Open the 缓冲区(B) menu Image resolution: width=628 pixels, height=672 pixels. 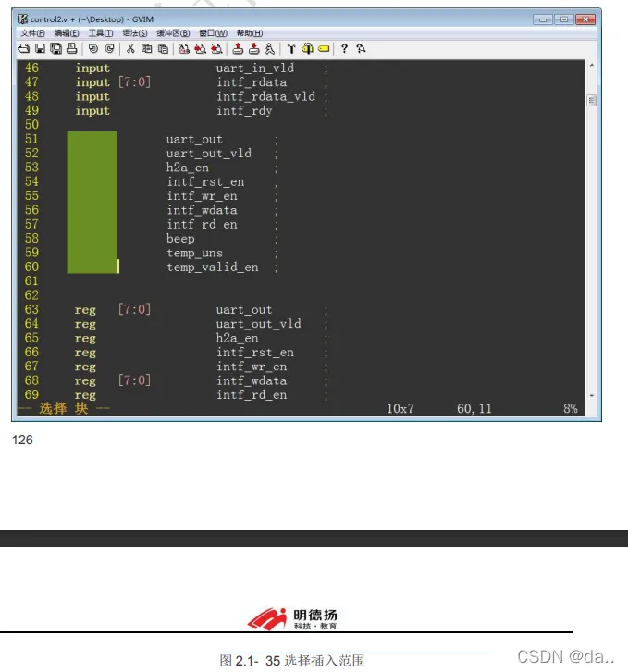click(173, 33)
